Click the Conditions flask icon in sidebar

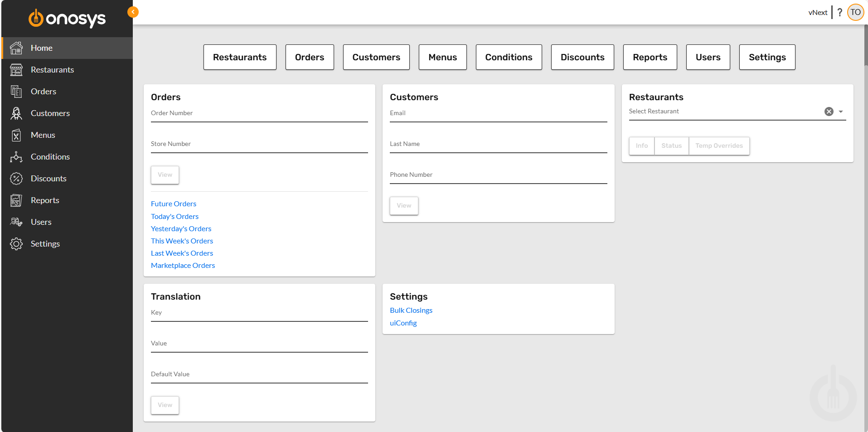coord(16,156)
